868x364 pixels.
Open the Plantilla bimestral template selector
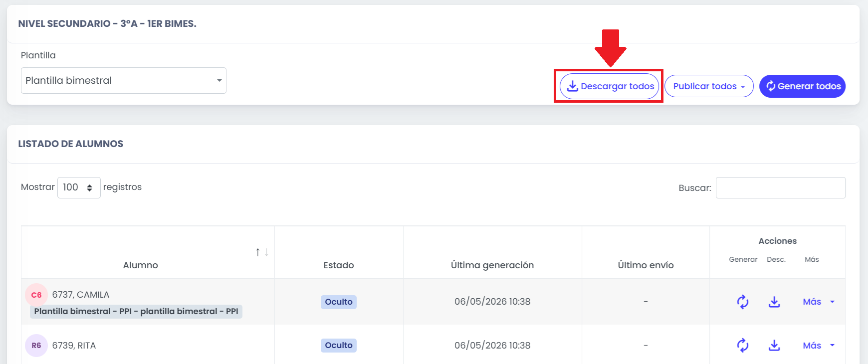(x=124, y=80)
